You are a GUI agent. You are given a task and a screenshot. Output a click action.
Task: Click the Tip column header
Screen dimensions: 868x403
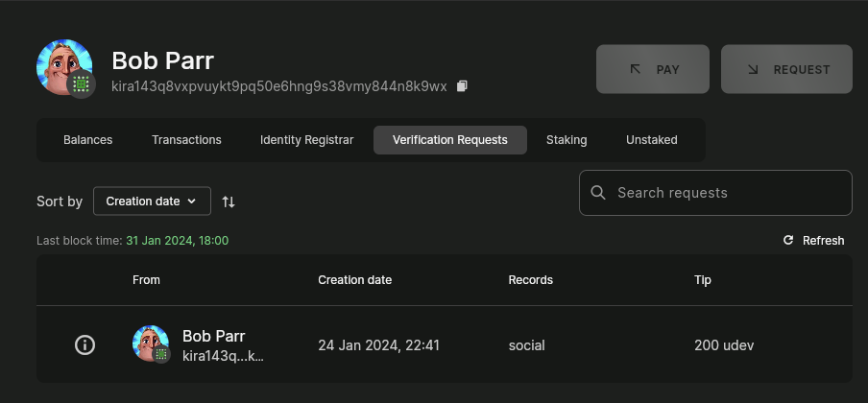coord(703,280)
